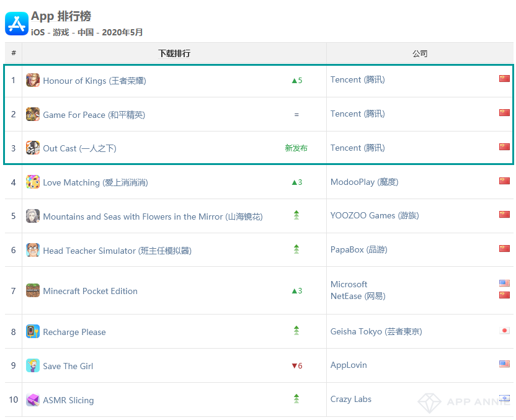The width and height of the screenshot is (516, 420).
Task: Click the 公司 column header
Action: coord(420,53)
